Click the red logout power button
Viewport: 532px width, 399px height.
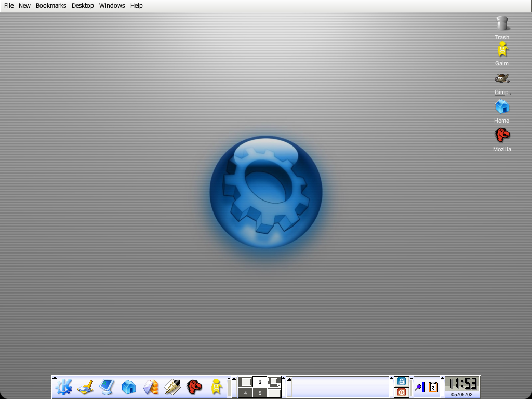coord(402,392)
